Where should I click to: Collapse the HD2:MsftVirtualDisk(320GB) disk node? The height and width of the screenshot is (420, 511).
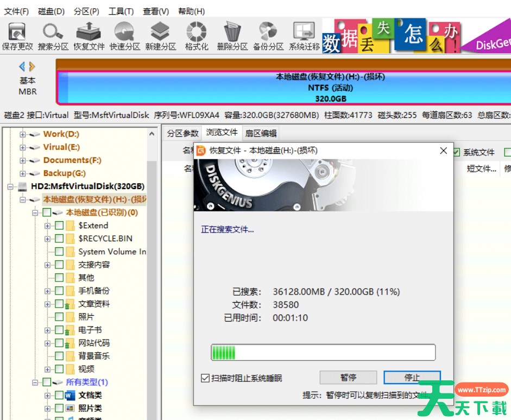pos(10,186)
